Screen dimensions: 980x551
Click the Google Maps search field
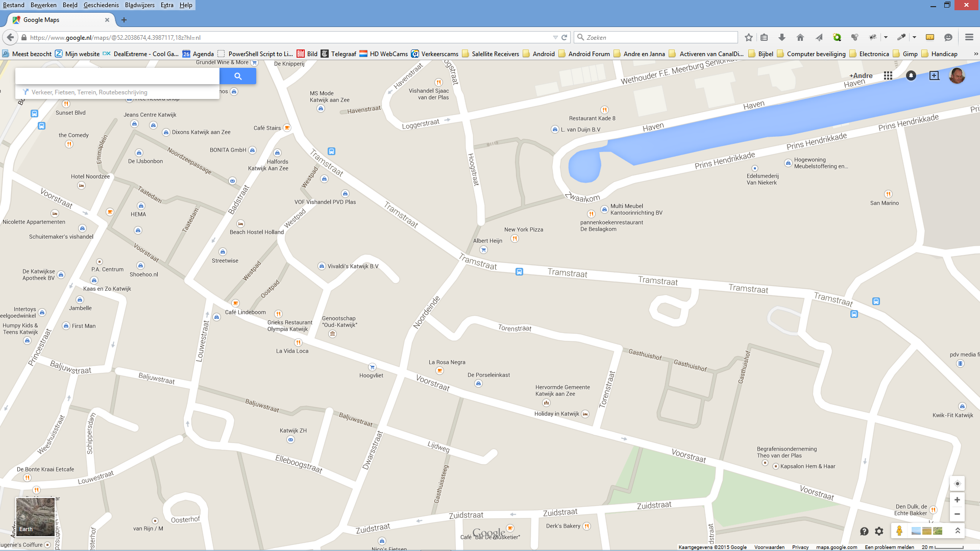tap(117, 76)
